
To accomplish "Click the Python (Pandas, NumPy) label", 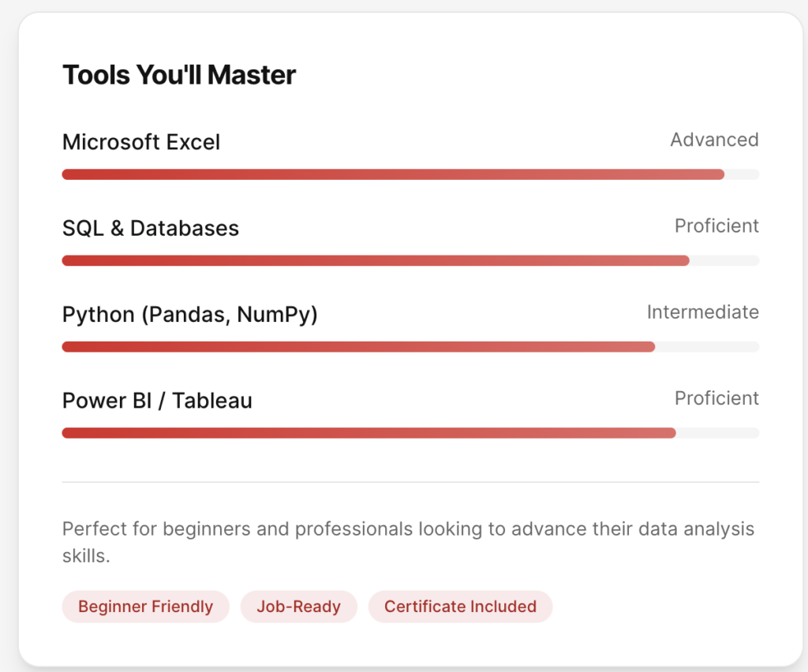I will click(189, 314).
